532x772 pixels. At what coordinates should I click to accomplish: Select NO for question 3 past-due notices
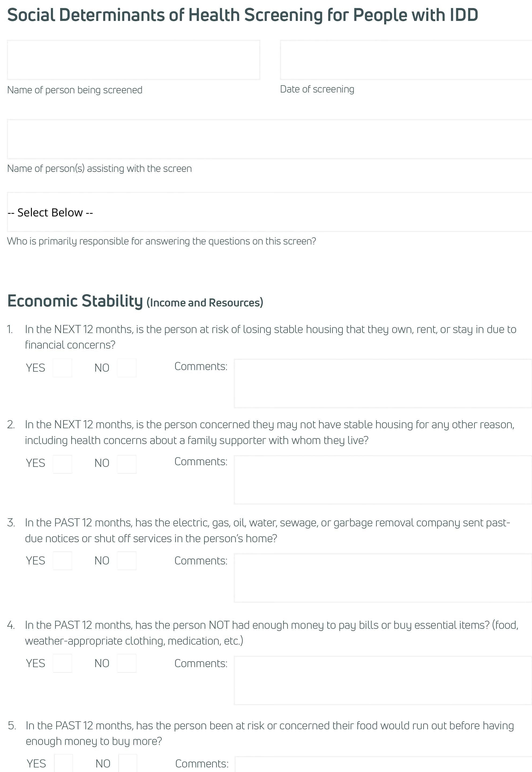click(127, 560)
